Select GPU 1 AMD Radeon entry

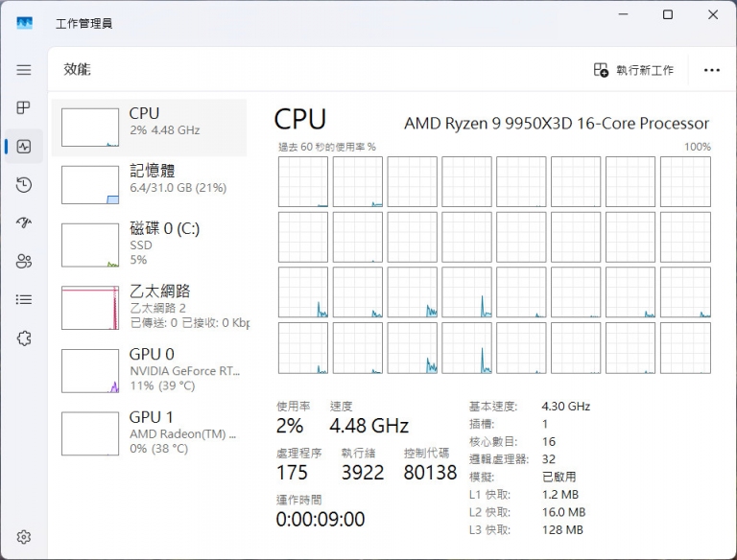point(149,432)
